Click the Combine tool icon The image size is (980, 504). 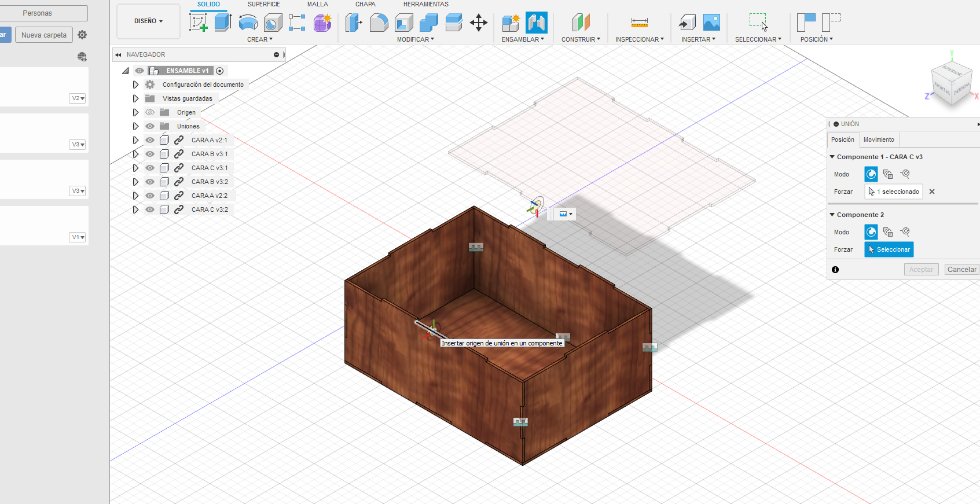428,23
